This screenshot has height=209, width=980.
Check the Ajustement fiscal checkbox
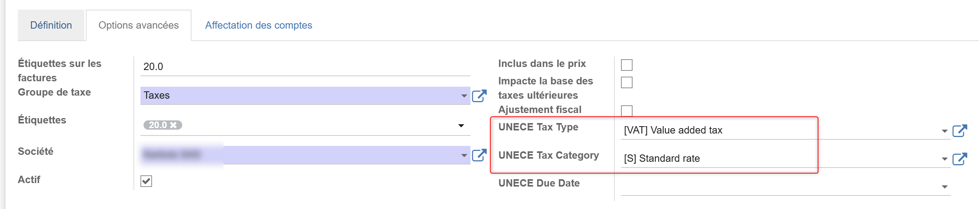coord(626,111)
